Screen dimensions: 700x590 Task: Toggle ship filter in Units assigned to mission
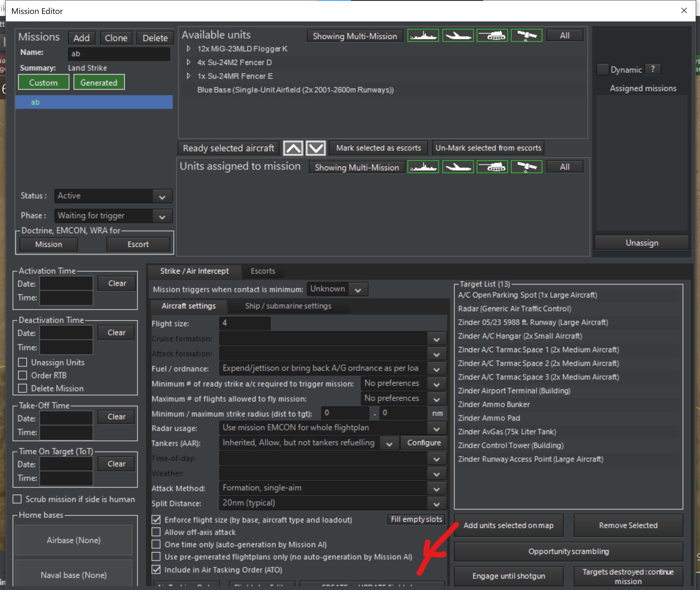click(423, 167)
